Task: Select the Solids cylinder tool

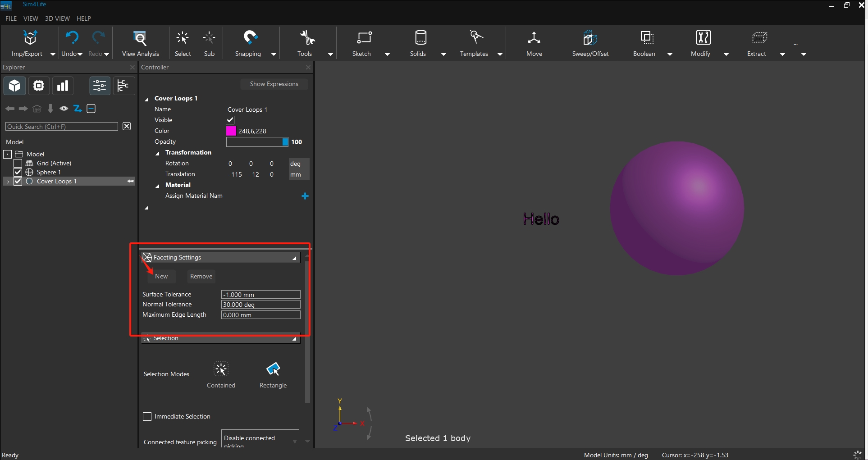Action: click(420, 38)
